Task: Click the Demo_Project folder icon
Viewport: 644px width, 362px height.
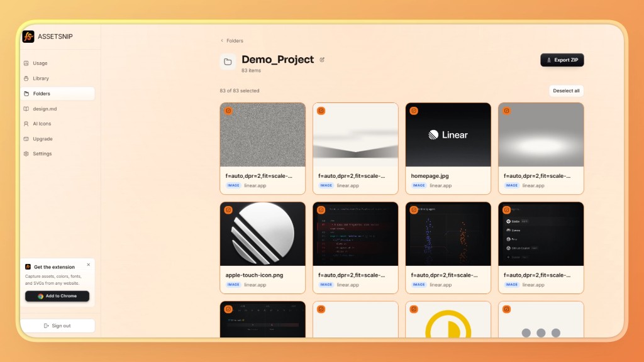Action: 228,62
